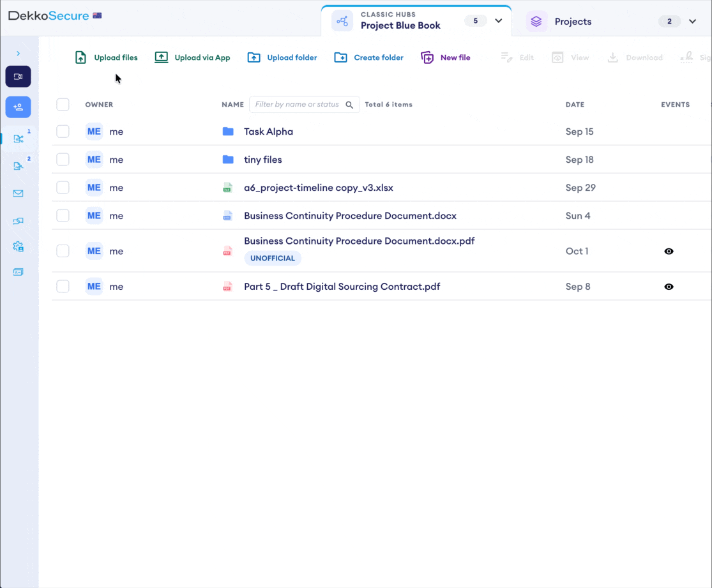Screen dimensions: 712x588
Task: Click the tiny files folder icon
Action: click(228, 160)
